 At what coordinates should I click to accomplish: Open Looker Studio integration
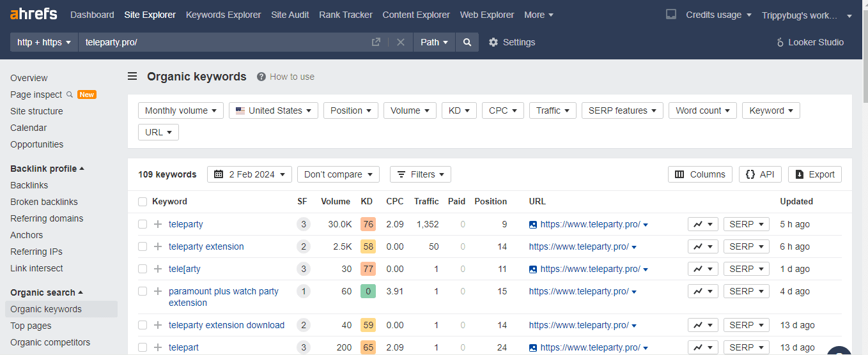809,42
